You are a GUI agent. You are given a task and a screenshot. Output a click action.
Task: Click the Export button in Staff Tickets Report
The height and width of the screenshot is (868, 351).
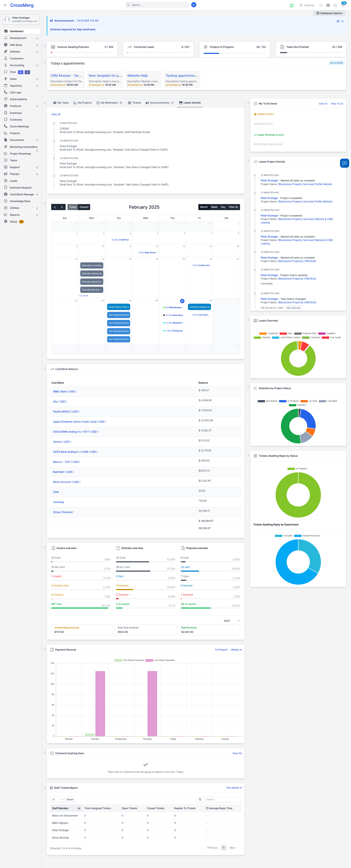tap(70, 799)
